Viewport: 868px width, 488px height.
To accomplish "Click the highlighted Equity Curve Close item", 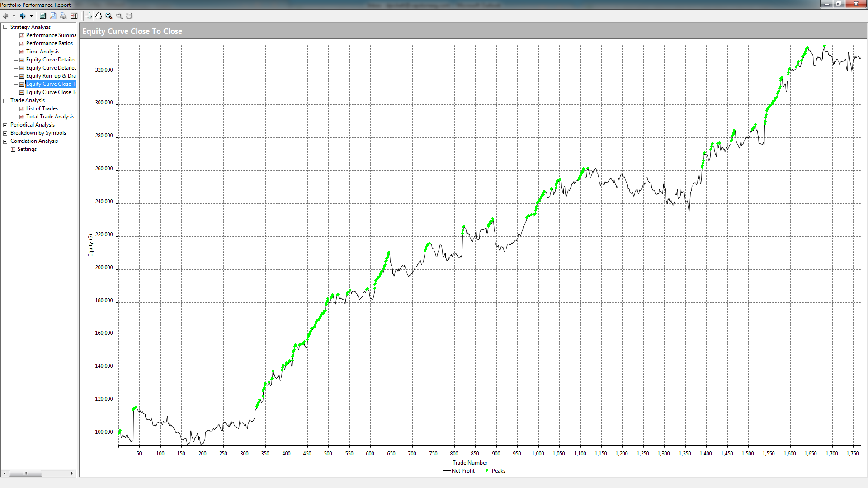I will pos(51,84).
